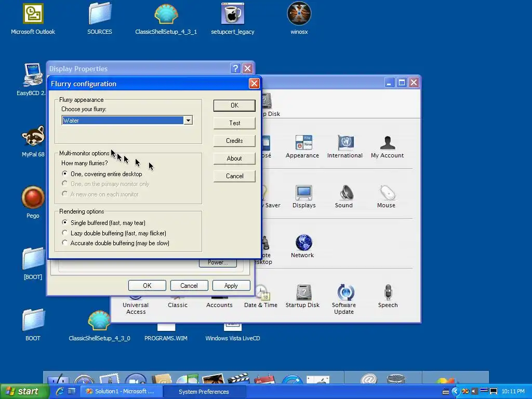Click iCal calendar icon in dock
532x399 pixels.
pos(264,379)
